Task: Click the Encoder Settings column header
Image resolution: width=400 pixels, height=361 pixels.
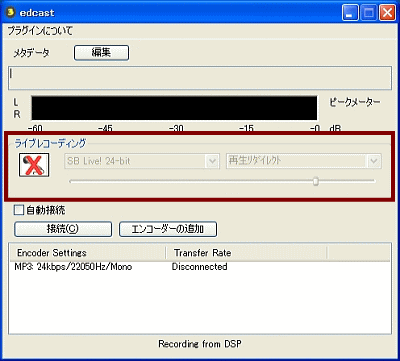Action: [x=88, y=253]
